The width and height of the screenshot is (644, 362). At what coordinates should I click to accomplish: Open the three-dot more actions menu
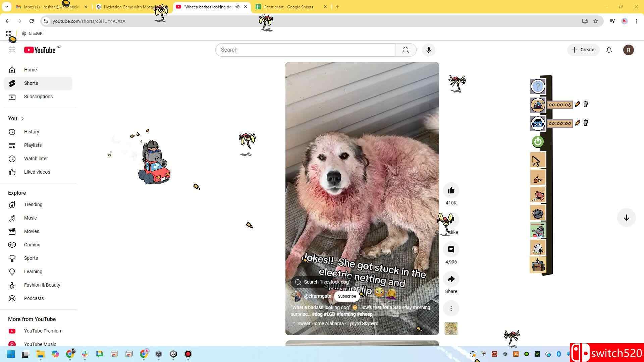(x=451, y=308)
